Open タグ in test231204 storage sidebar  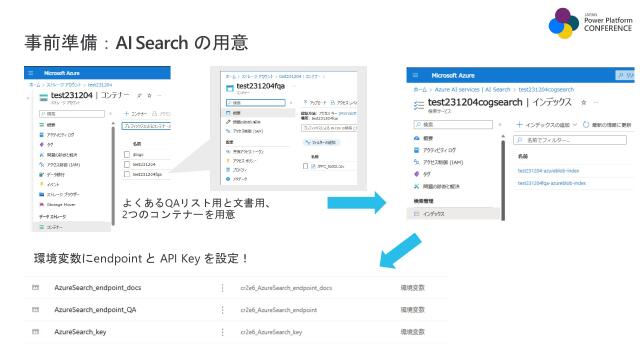click(50, 144)
